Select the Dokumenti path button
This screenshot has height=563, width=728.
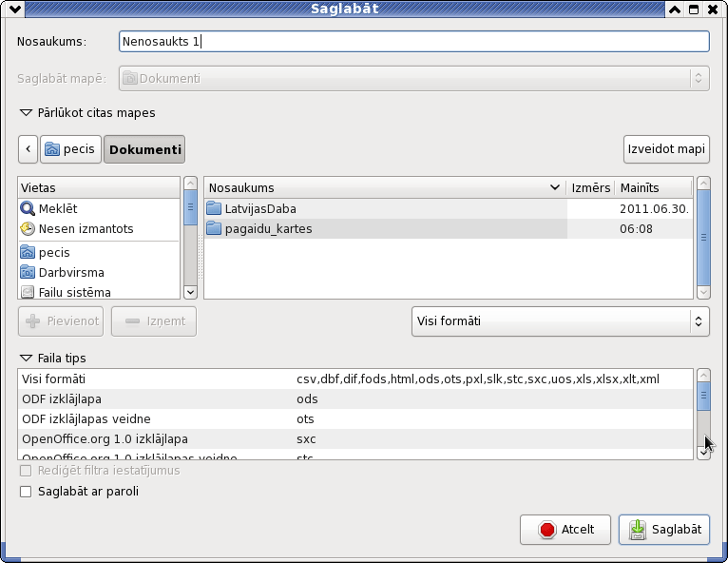coord(144,149)
